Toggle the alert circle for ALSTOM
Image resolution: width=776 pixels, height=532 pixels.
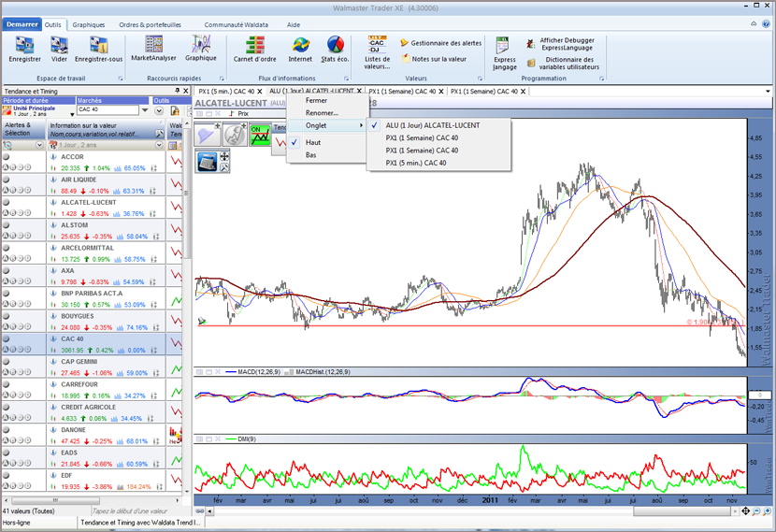pyautogui.click(x=7, y=224)
